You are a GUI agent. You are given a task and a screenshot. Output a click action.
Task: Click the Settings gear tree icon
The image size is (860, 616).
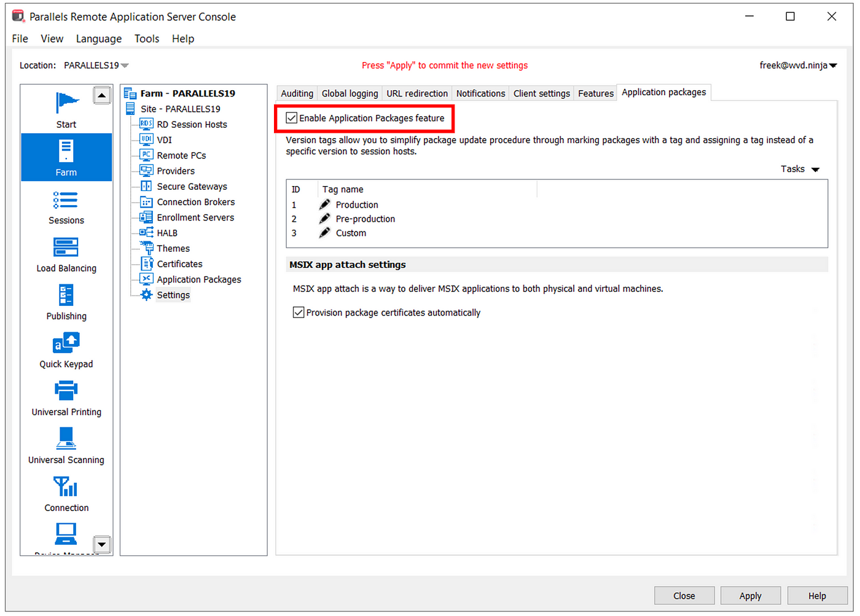146,295
